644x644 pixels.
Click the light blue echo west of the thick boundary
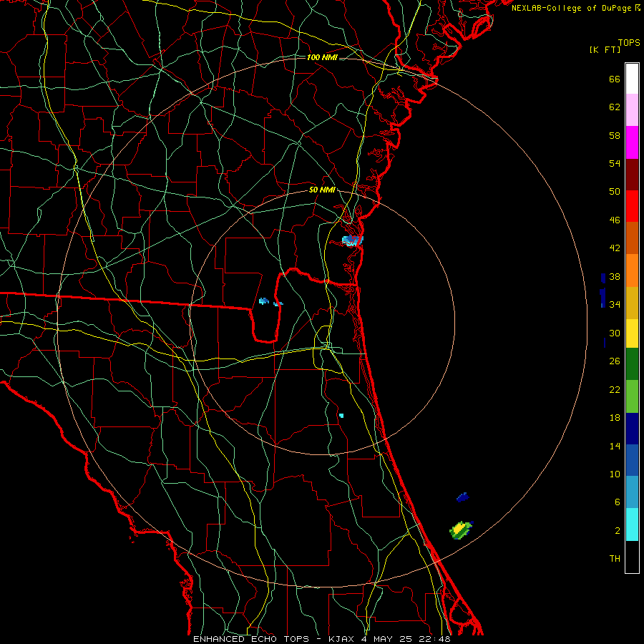263,301
